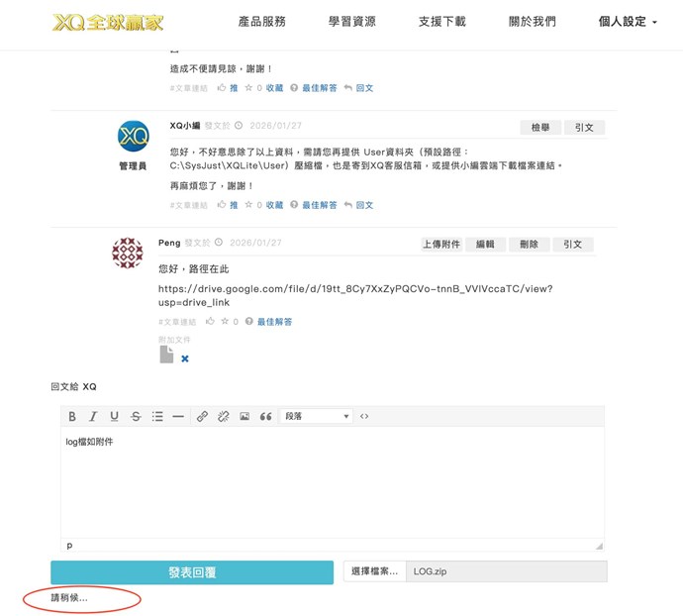
Task: Click the 請稍候... status text
Action: click(x=69, y=598)
